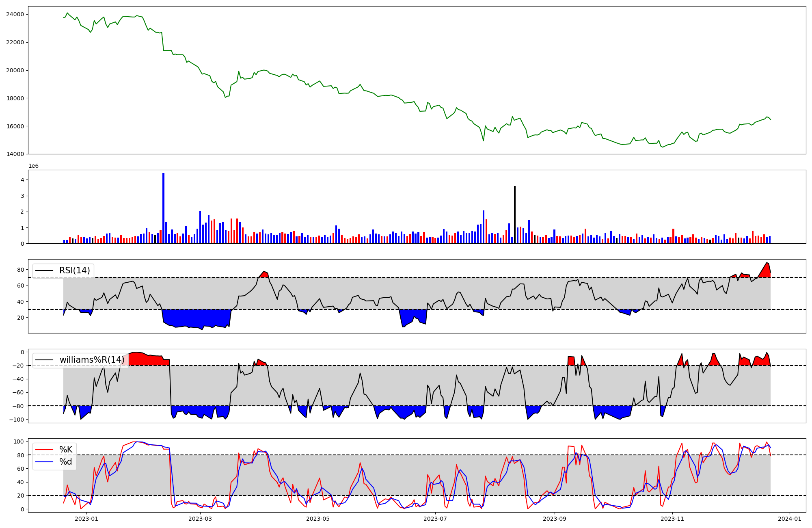The width and height of the screenshot is (812, 528).
Task: Click the 100 tick on stochastic axis
Action: [19, 441]
